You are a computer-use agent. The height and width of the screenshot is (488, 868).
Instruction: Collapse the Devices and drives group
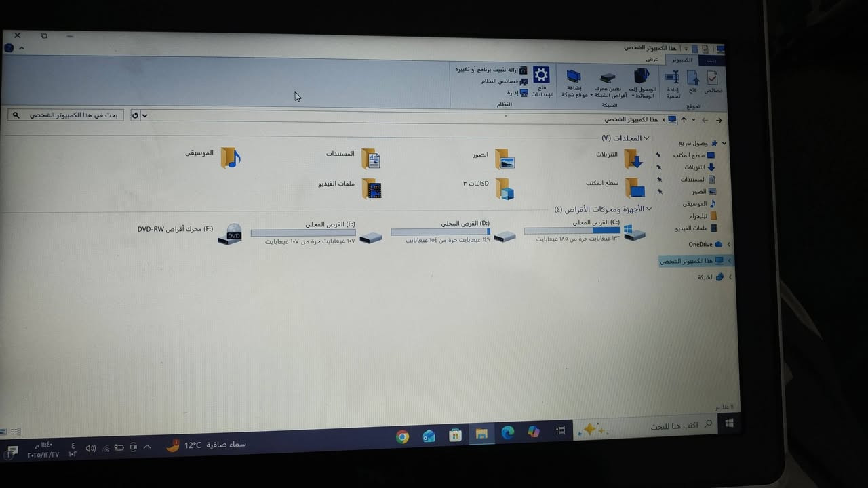[x=649, y=209]
